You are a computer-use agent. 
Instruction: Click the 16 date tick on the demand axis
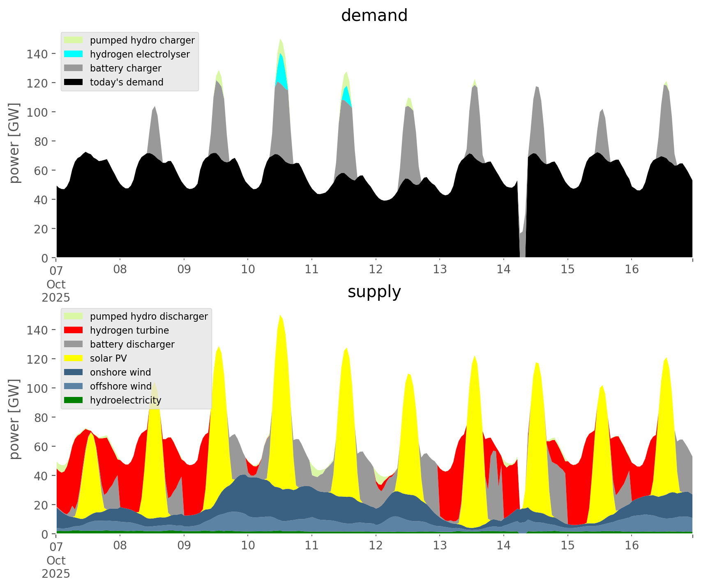(x=632, y=270)
